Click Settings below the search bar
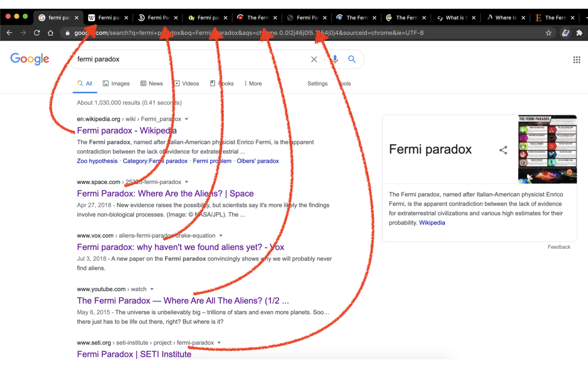This screenshot has height=368, width=588. pos(317,83)
